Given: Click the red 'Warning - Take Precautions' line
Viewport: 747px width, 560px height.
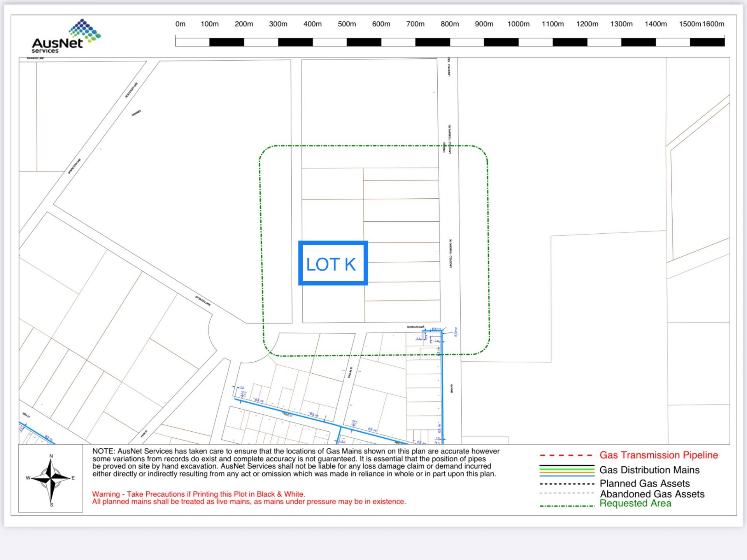Looking at the screenshot, I should tap(198, 494).
